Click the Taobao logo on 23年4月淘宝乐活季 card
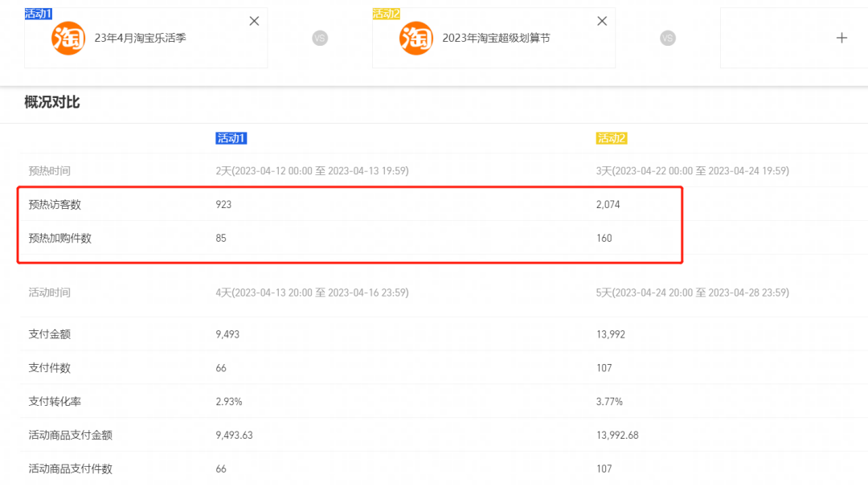The height and width of the screenshot is (495, 868). point(68,38)
